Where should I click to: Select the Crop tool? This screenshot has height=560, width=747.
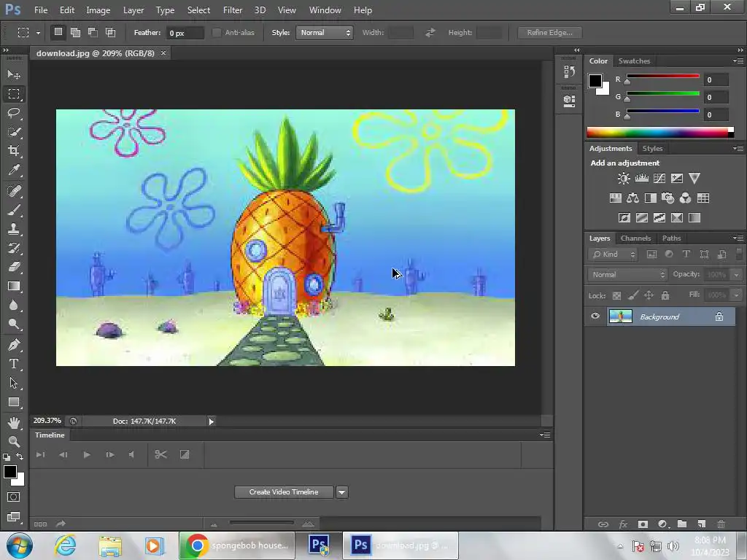pos(14,151)
